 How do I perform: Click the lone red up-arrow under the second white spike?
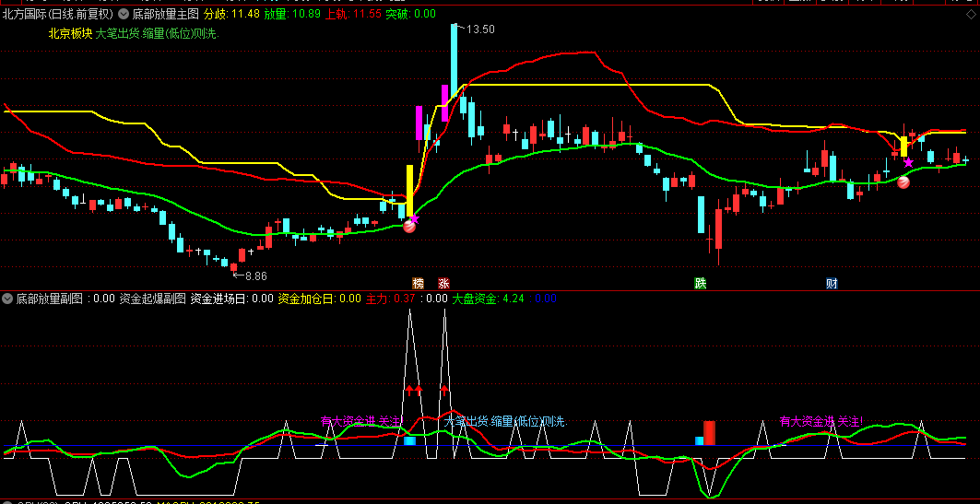[444, 391]
